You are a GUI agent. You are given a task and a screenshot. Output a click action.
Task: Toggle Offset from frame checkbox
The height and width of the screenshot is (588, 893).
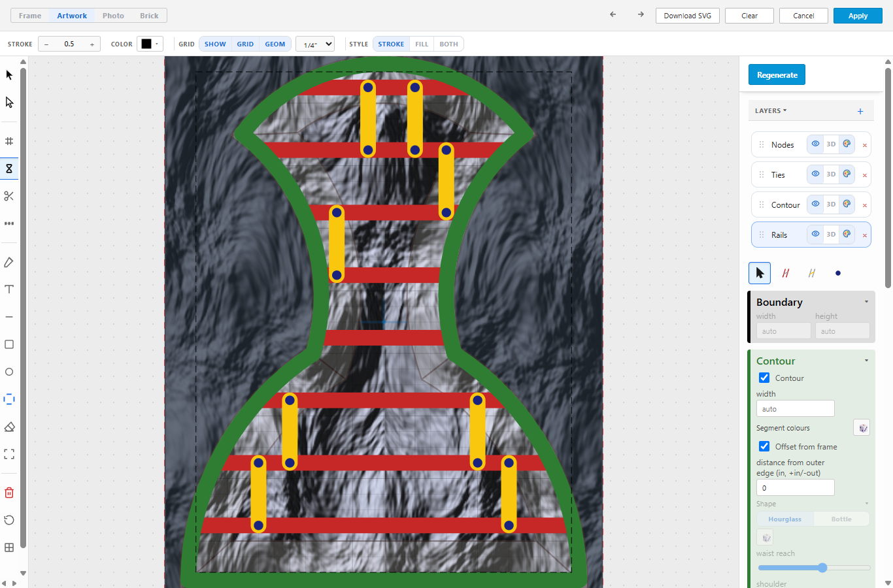764,446
